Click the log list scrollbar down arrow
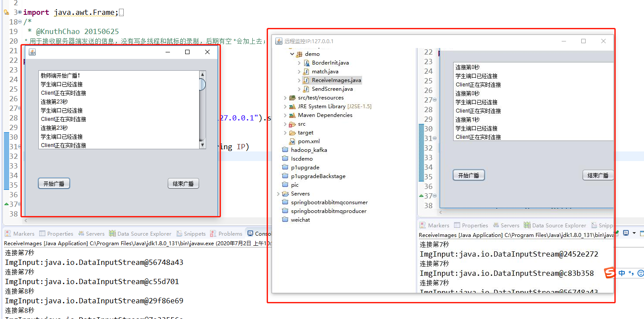 (x=202, y=145)
